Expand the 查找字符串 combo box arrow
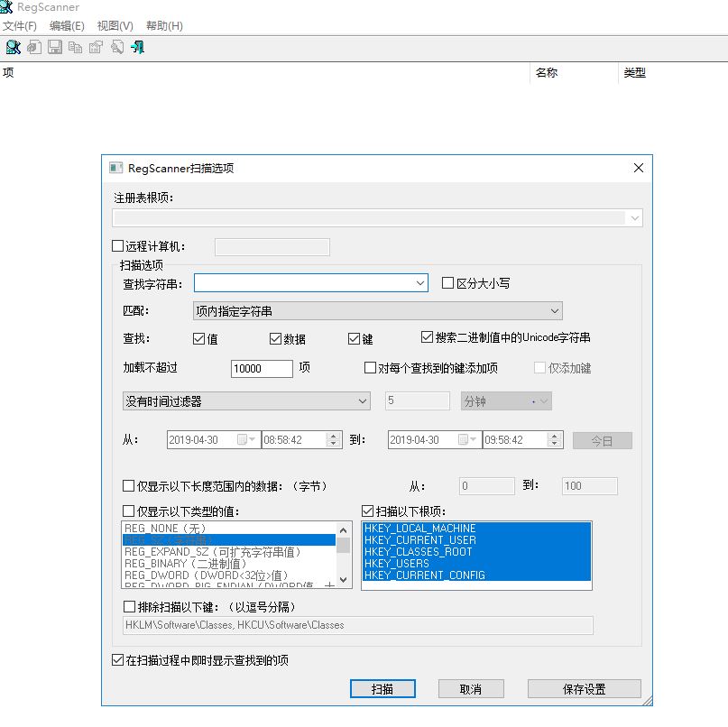The height and width of the screenshot is (727, 728). (420, 283)
